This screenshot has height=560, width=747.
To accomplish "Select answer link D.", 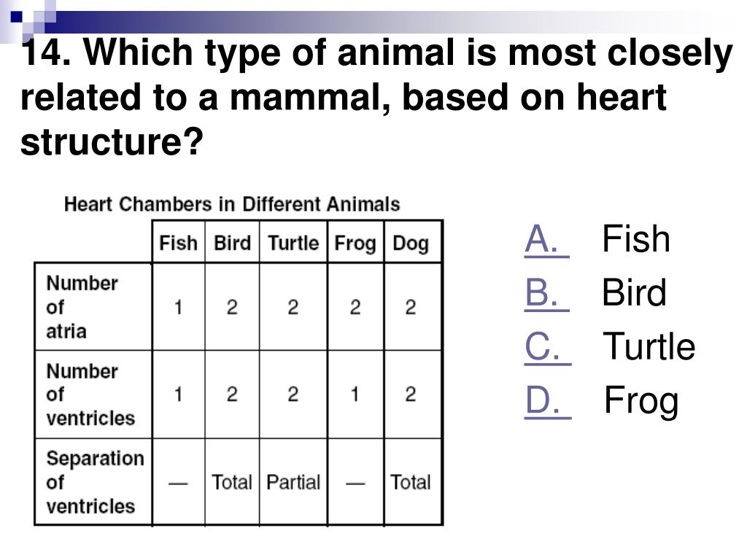I will [x=548, y=400].
